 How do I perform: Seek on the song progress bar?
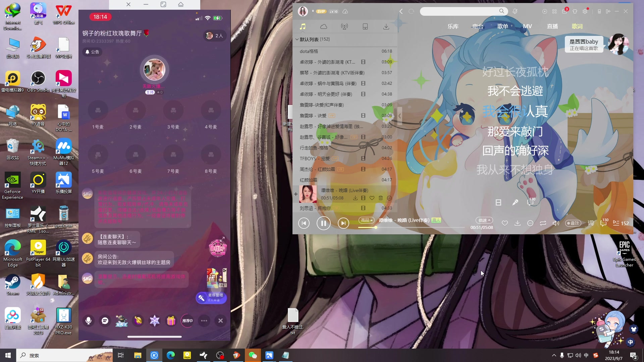click(411, 227)
